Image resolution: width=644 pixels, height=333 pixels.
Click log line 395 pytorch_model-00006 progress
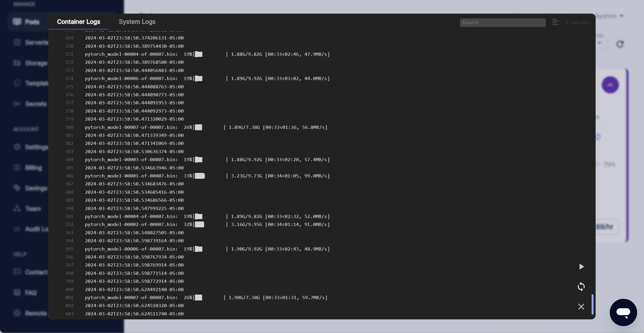(207, 249)
